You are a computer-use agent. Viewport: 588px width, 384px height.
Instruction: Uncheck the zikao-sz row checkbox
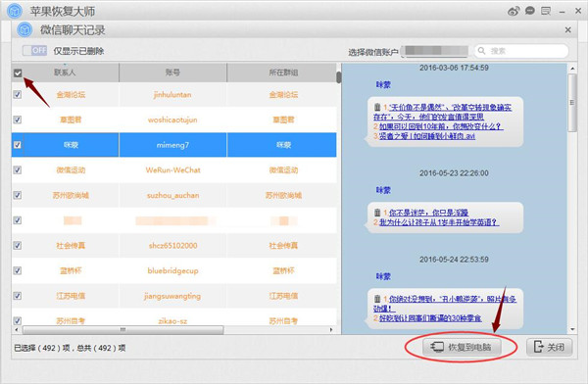coord(18,320)
